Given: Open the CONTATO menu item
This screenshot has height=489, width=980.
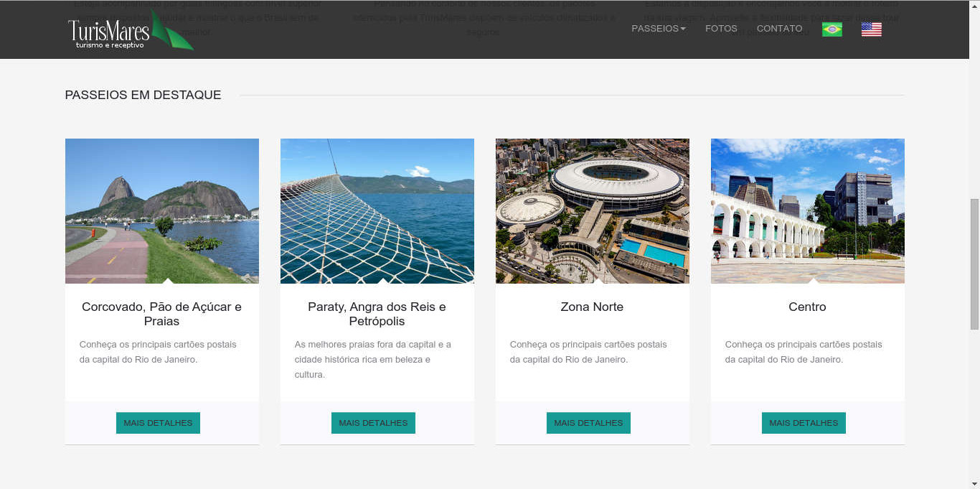Looking at the screenshot, I should pyautogui.click(x=780, y=29).
